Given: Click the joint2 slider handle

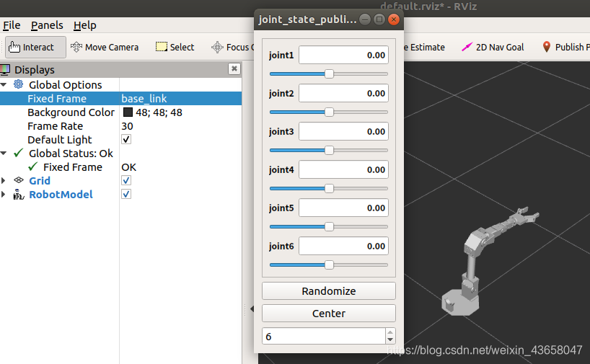Looking at the screenshot, I should tap(329, 112).
